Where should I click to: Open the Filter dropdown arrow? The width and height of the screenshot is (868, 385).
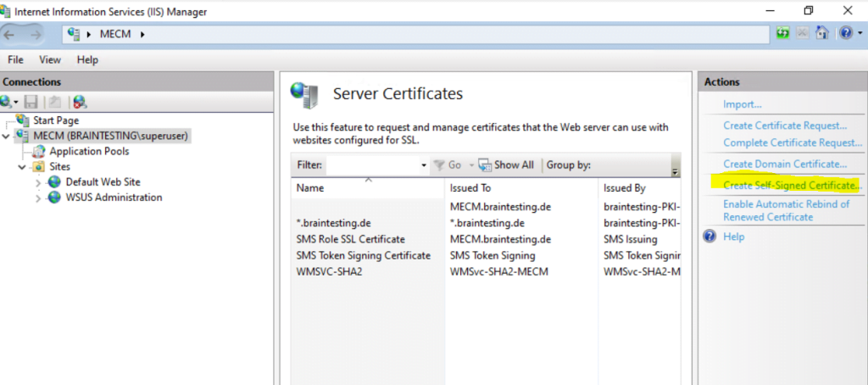(424, 165)
